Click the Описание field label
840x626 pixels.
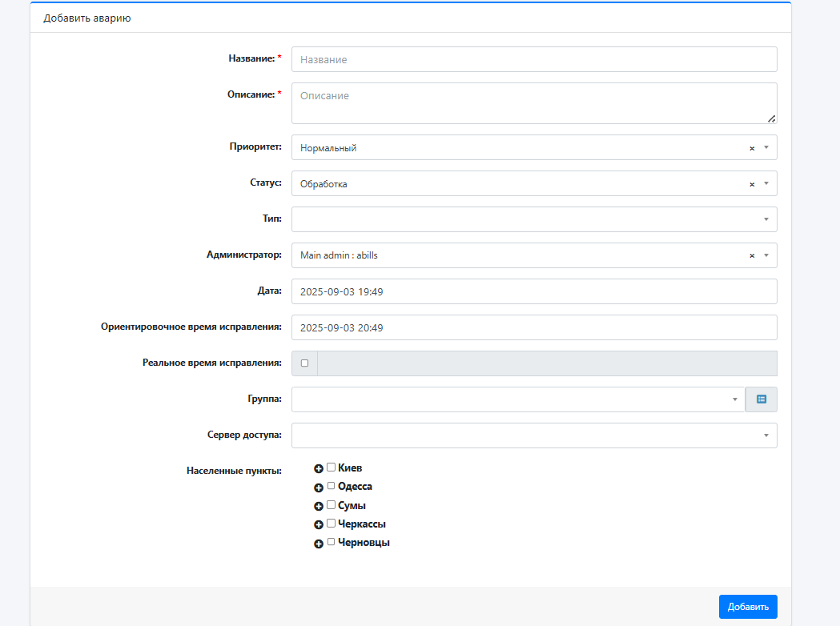coord(251,94)
